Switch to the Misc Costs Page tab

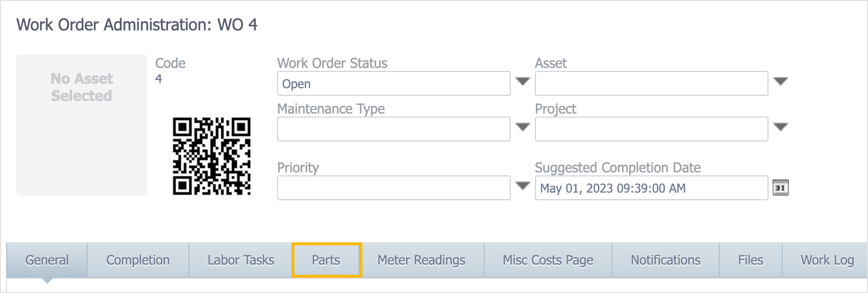(548, 260)
